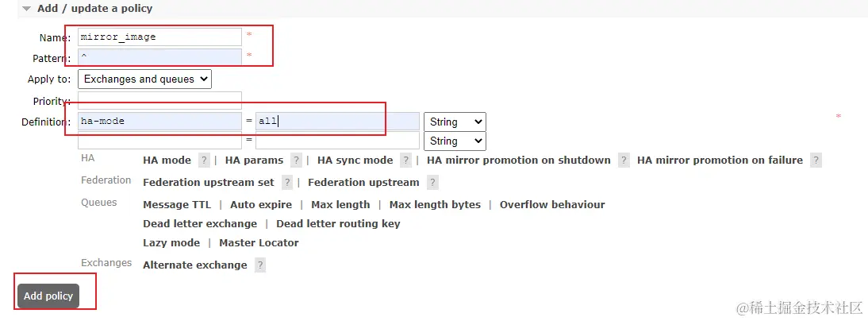Open the second row String type dropdown

click(455, 141)
